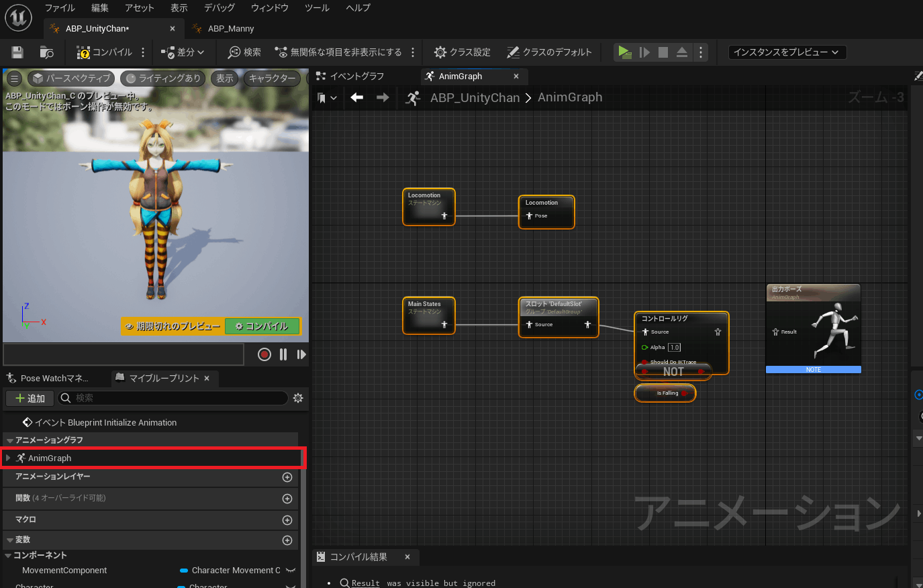Collapse the アニメーショングラフ section
The image size is (923, 588).
point(10,440)
